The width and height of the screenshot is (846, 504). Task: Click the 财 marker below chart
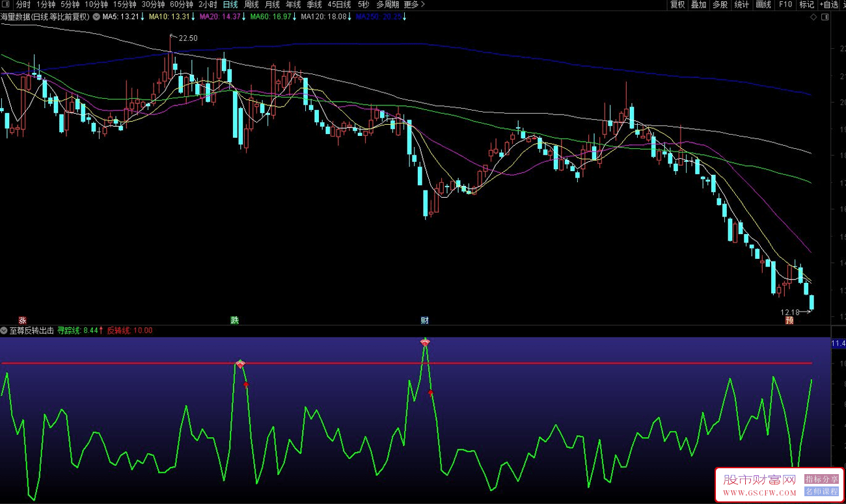(x=424, y=320)
